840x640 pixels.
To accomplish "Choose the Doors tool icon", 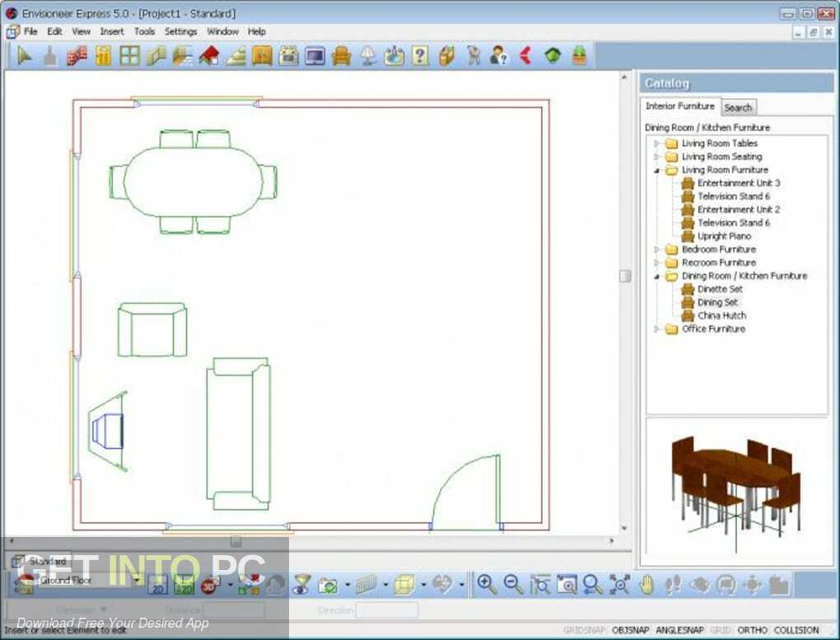I will (103, 56).
